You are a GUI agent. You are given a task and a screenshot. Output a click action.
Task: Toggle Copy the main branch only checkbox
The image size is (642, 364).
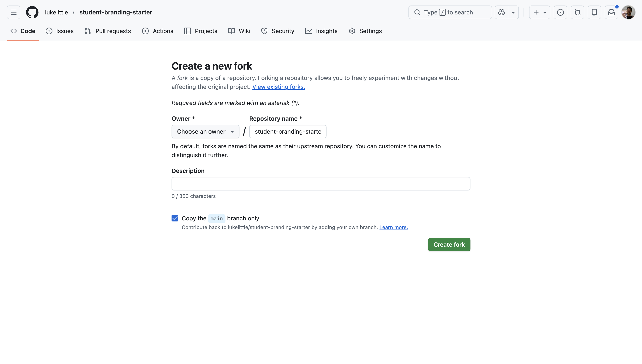click(x=175, y=218)
